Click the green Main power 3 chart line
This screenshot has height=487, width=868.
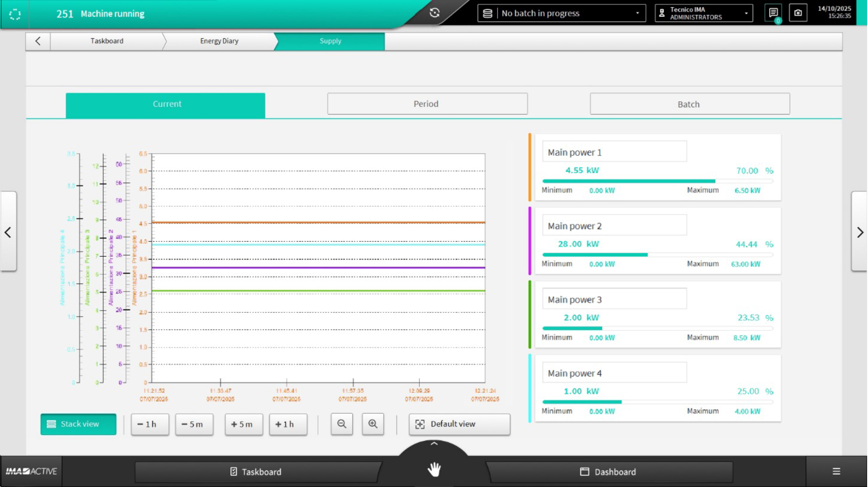coord(318,290)
